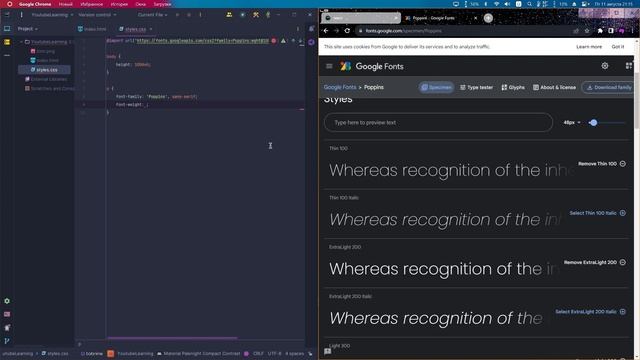Screen dimensions: 640x360
Task: Open the Chrome extensions puzzle icon
Action: click(x=600, y=31)
